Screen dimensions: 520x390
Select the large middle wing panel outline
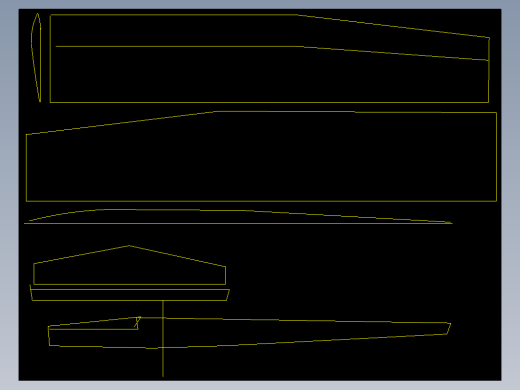click(x=261, y=156)
